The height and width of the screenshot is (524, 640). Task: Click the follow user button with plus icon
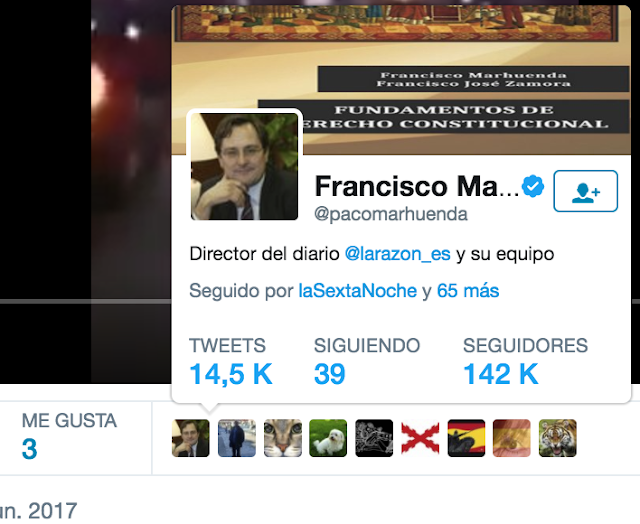(585, 191)
